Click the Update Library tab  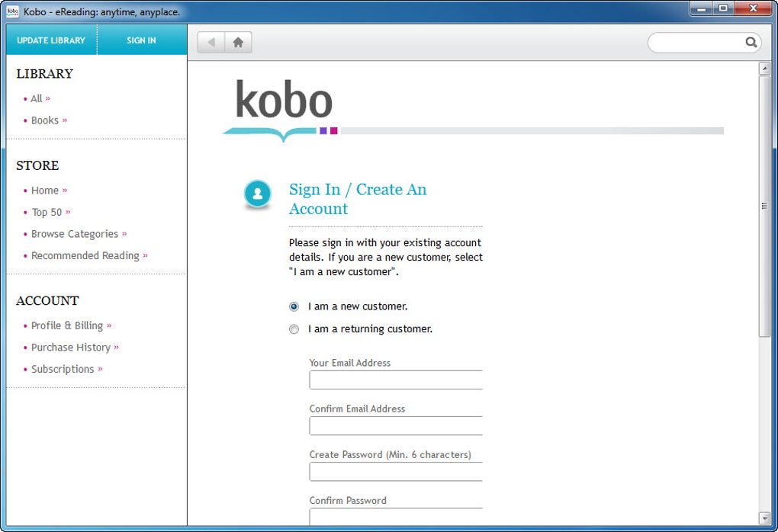[51, 40]
